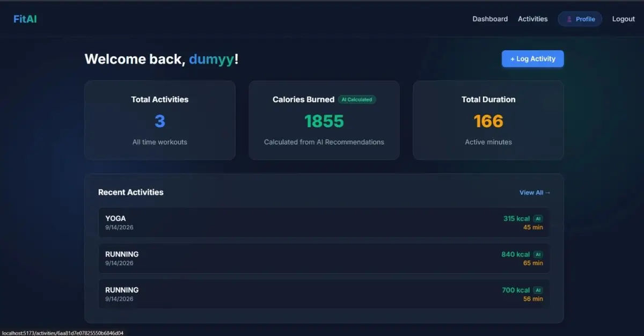Open the RUNNING activity with 700 kcal
The width and height of the screenshot is (644, 336).
pos(324,294)
